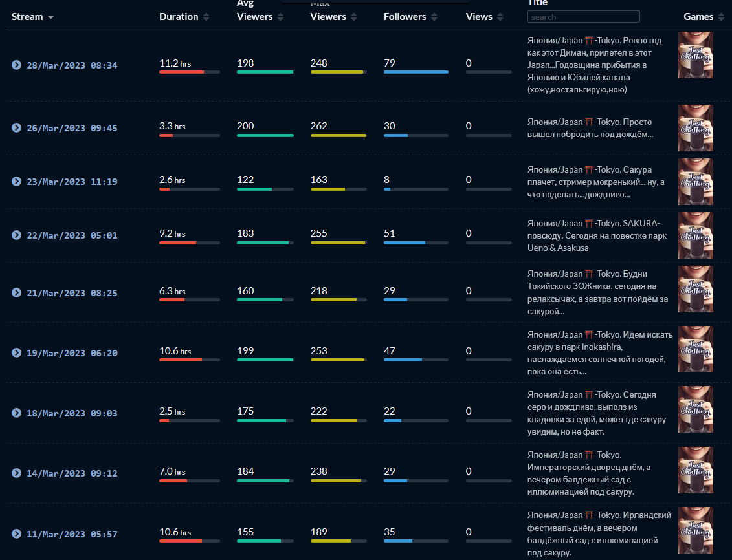Sort by the Views column header

point(479,17)
